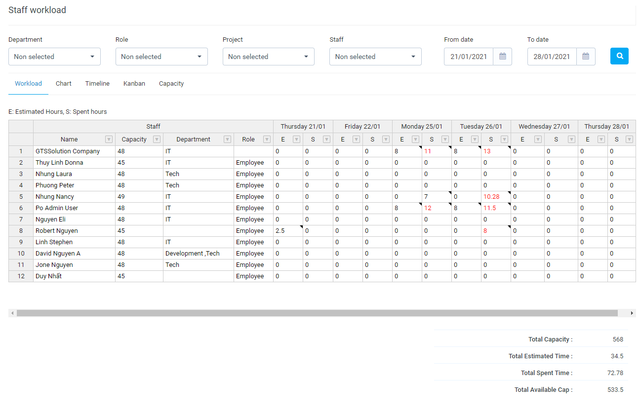
Task: Filter the Tuesday 26/01 S column
Action: (504, 140)
